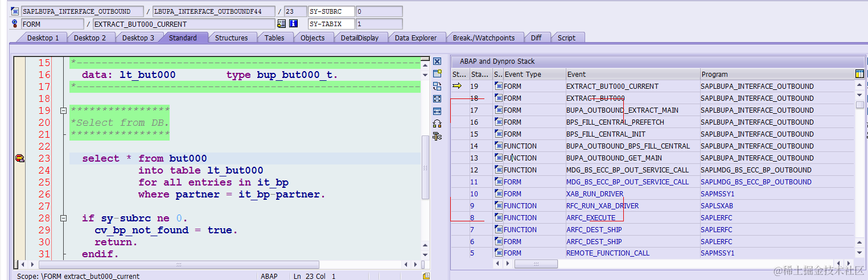Click the source icon in stack row 7
This screenshot has height=280, width=868.
pyautogui.click(x=499, y=229)
